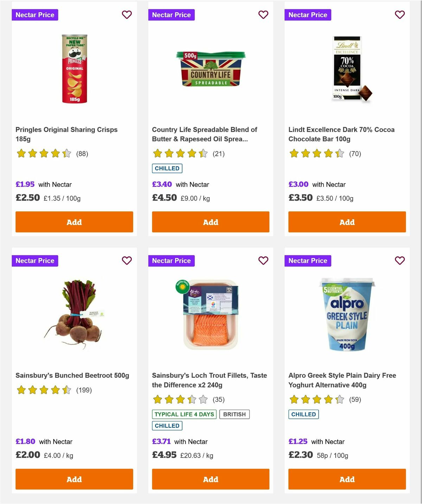
Task: Click the heart icon on Sainsbury's Bunched Beetroot
Action: point(127,261)
